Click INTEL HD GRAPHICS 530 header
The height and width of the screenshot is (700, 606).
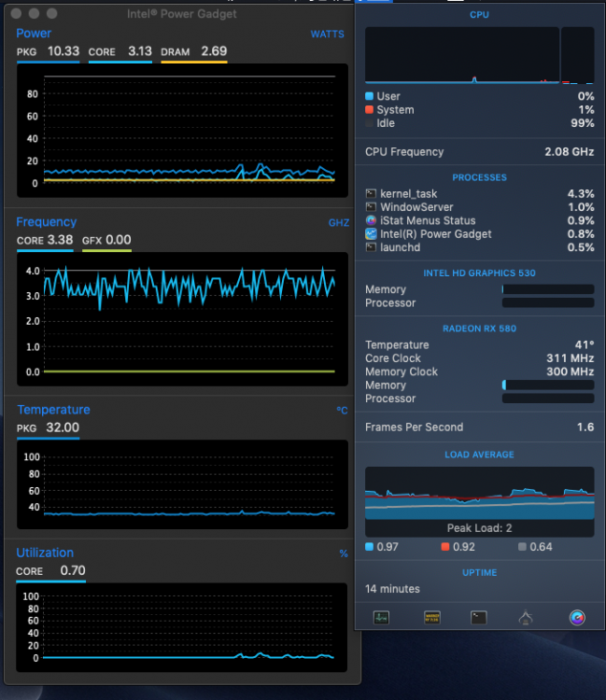click(x=480, y=273)
